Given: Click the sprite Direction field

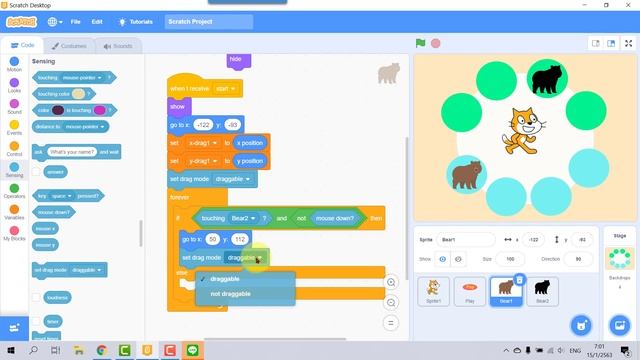Looking at the screenshot, I should 578,259.
